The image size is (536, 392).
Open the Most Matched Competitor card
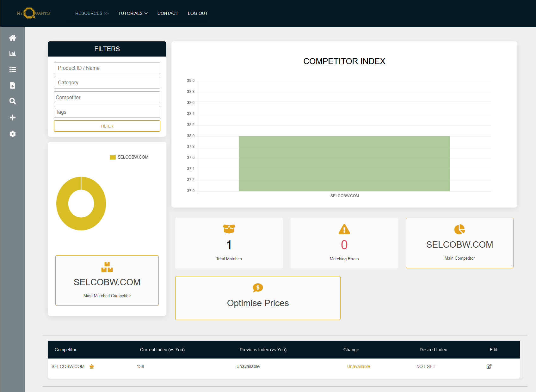(x=107, y=280)
